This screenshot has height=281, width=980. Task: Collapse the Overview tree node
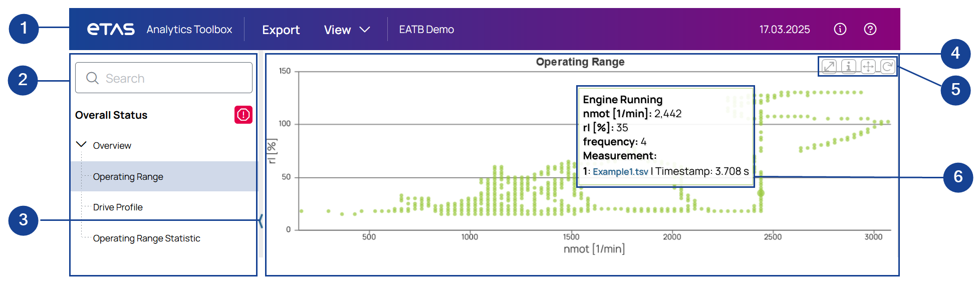click(x=81, y=145)
